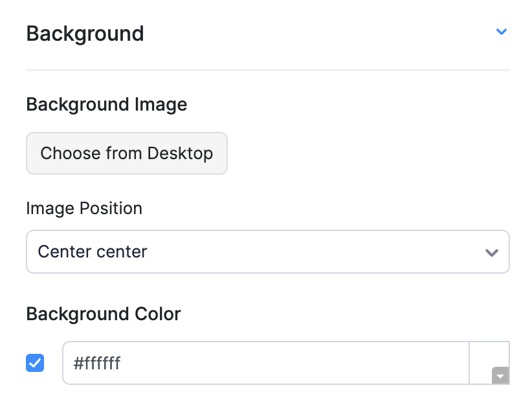Click the Background Image label
The width and height of the screenshot is (532, 414).
pyautogui.click(x=106, y=104)
